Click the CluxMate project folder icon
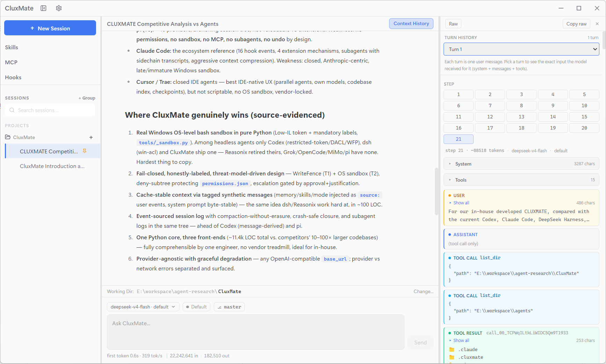 tap(8, 137)
